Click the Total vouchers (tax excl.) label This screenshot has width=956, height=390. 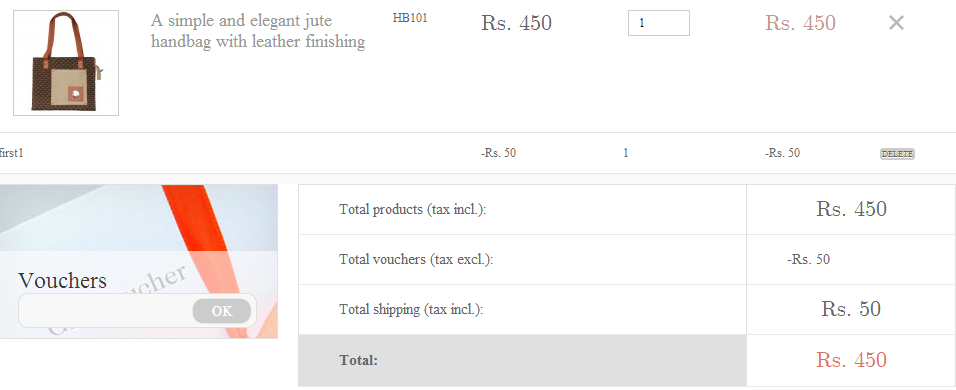click(416, 260)
